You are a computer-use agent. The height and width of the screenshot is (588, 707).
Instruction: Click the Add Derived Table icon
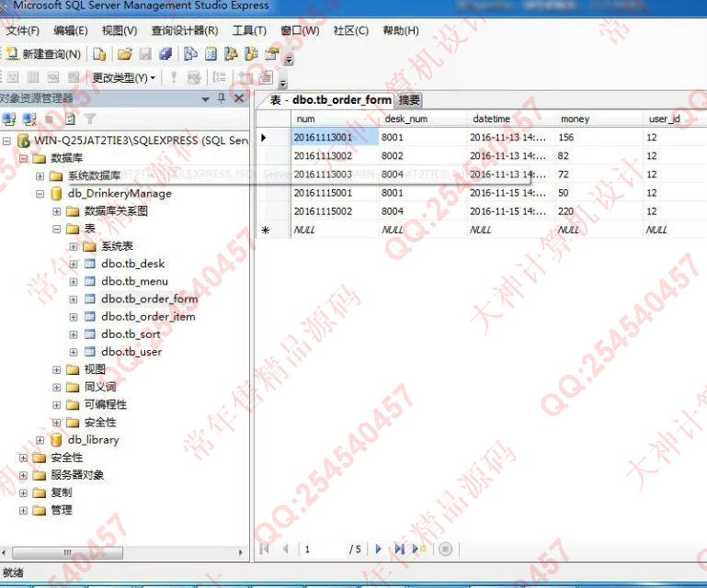click(x=266, y=77)
